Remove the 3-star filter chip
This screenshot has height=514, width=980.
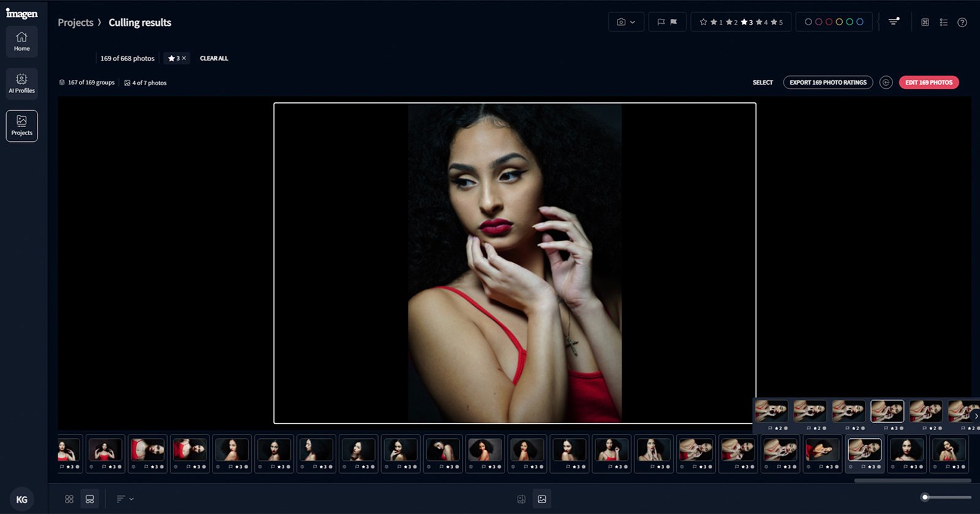click(184, 58)
